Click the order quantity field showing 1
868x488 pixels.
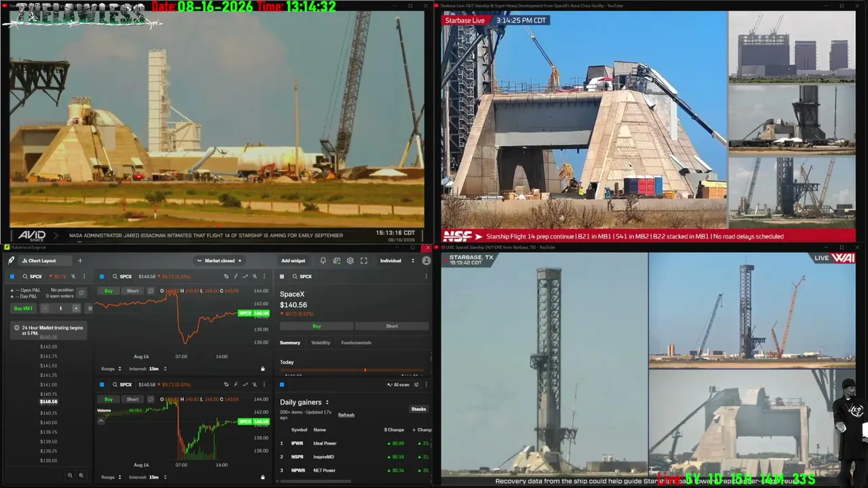click(60, 308)
